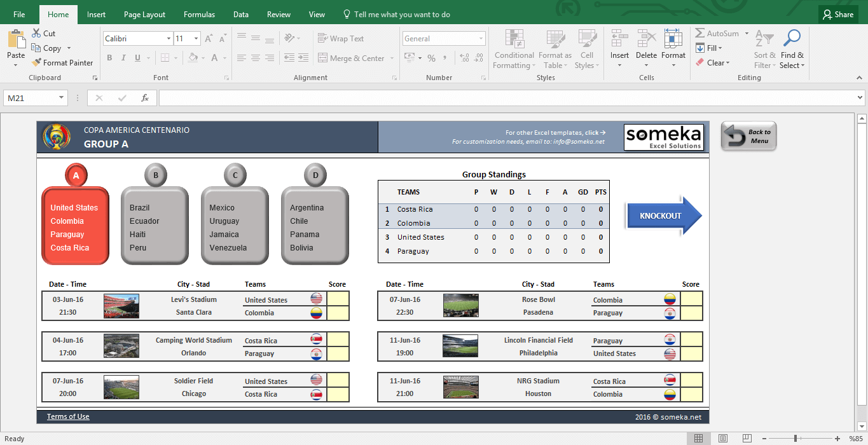Screen dimensions: 868x445
Task: Open the font name Calibri dropdown
Action: point(168,39)
